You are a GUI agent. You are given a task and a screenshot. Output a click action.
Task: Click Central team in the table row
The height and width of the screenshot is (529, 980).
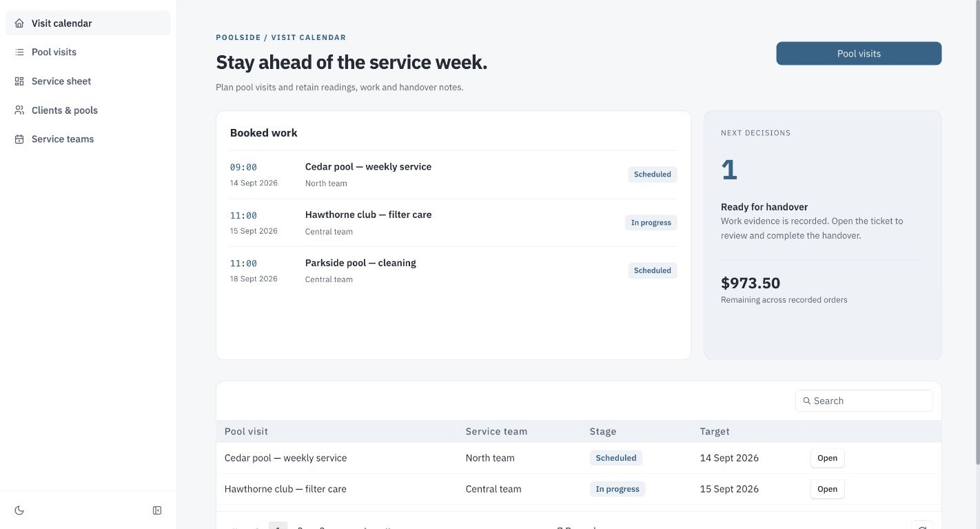pos(493,489)
